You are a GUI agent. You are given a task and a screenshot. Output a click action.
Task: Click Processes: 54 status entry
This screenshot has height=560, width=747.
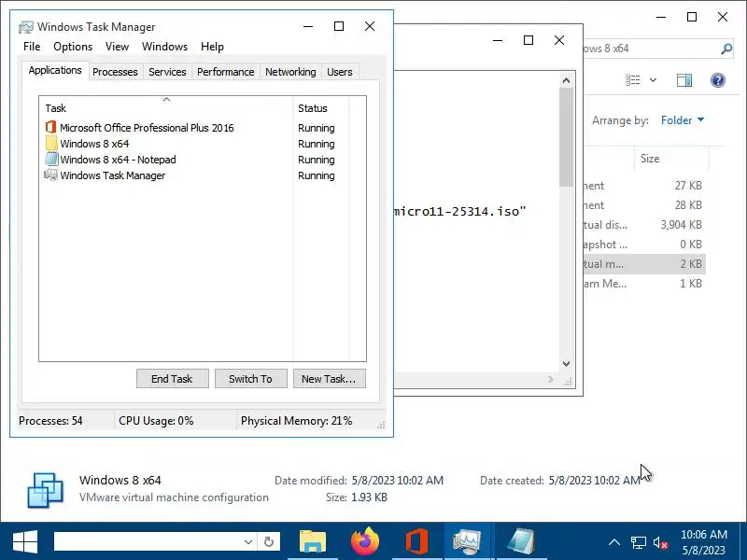[50, 421]
